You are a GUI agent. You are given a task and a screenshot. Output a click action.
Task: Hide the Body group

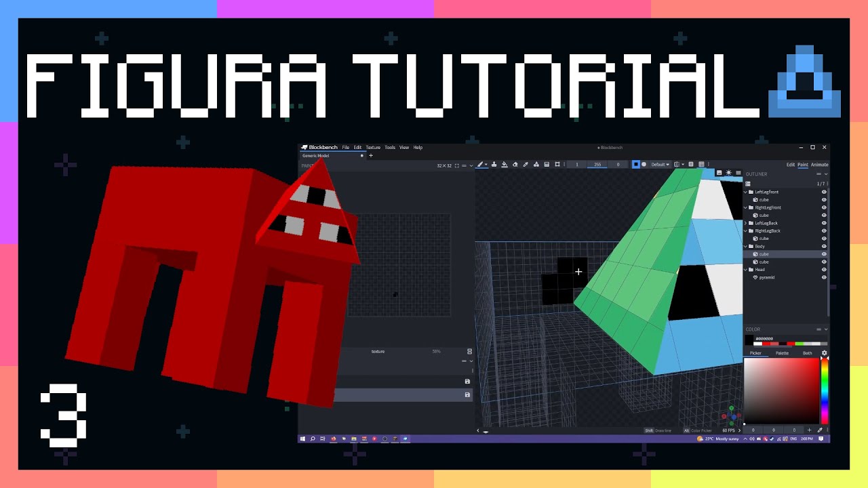824,246
